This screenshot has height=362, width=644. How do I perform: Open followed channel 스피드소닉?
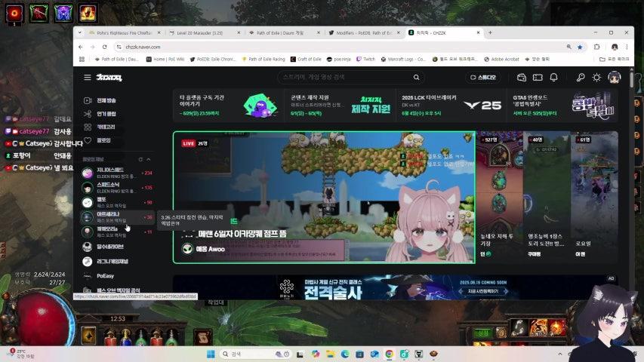tap(116, 188)
